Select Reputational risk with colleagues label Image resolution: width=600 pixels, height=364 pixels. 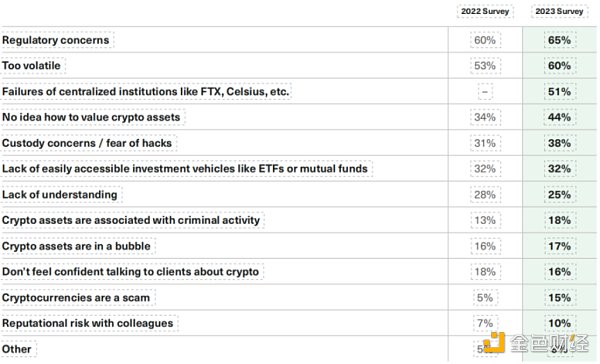pyautogui.click(x=88, y=323)
